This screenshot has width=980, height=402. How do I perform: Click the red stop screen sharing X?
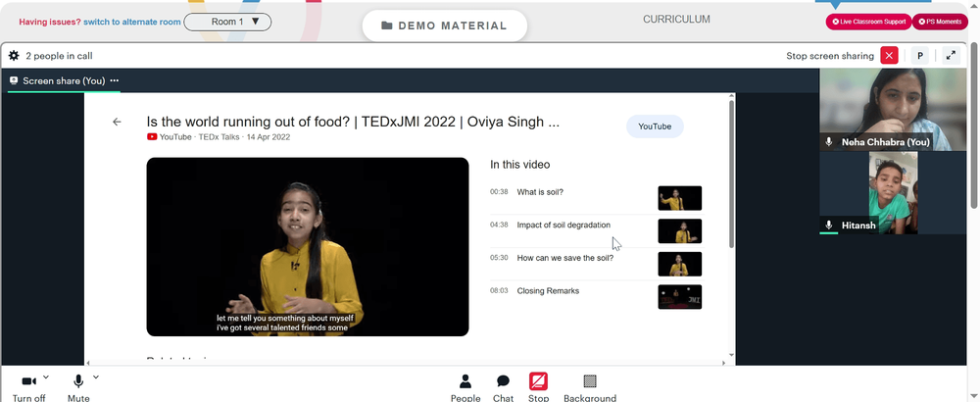pyautogui.click(x=889, y=56)
